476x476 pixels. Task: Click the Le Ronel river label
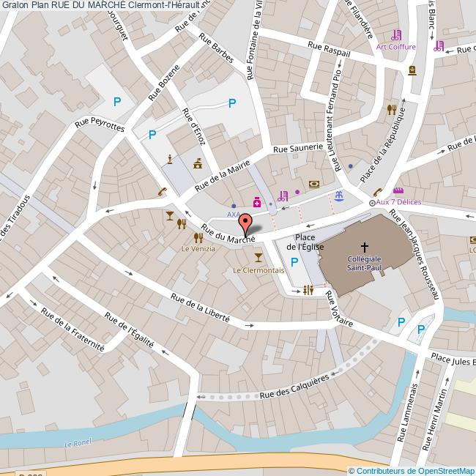pos(75,444)
